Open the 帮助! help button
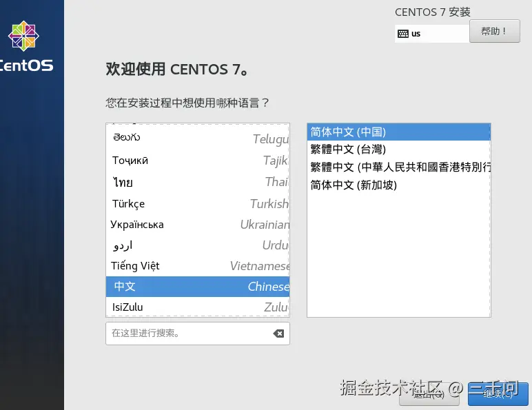This screenshot has height=410, width=532. (x=494, y=31)
